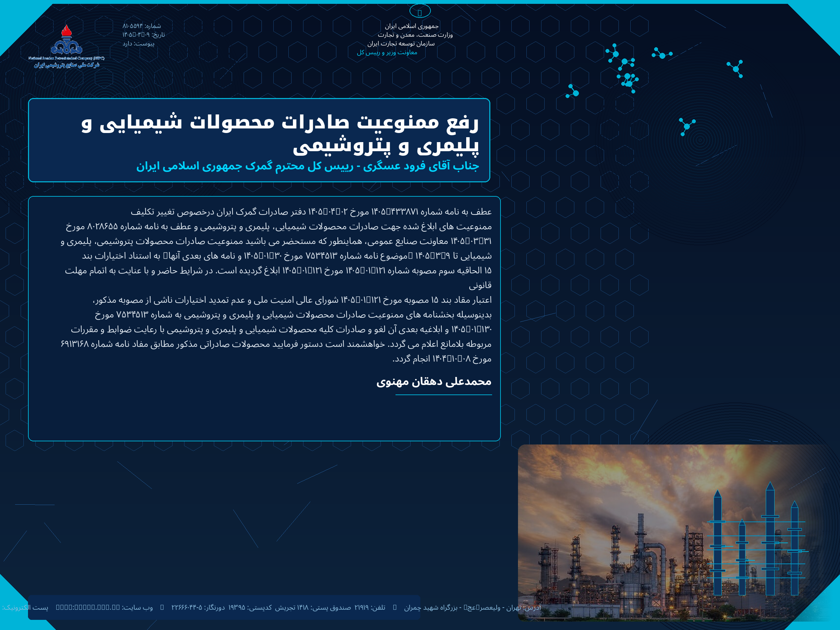Click the lone molecule icon at far right

coord(735,69)
